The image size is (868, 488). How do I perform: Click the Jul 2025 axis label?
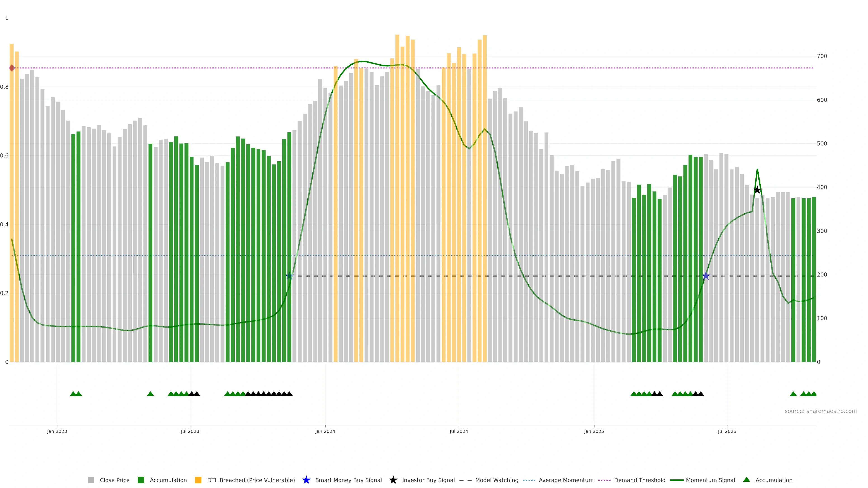point(727,431)
